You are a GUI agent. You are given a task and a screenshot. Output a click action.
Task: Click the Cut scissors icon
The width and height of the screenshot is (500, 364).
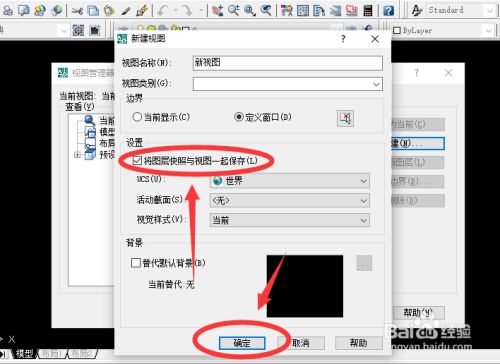[x=77, y=11]
